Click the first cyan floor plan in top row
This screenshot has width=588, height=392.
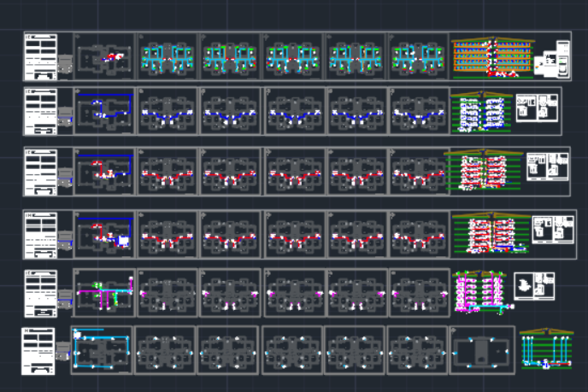168,57
